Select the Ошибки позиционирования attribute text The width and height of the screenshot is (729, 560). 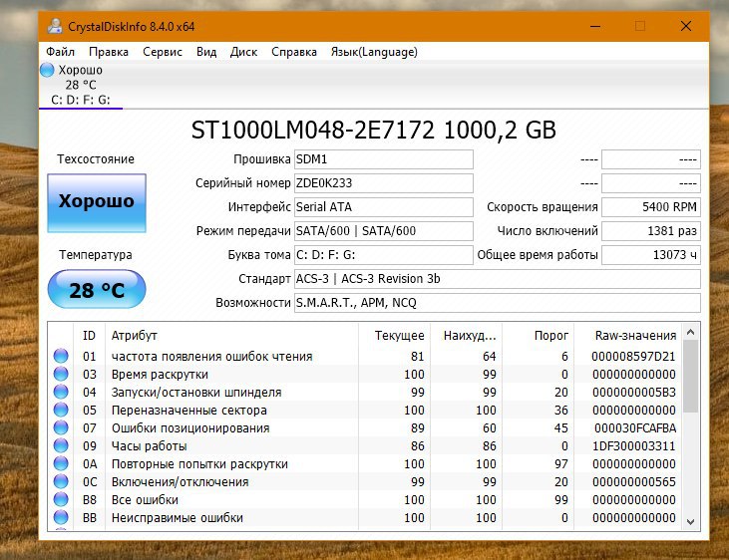[190, 428]
